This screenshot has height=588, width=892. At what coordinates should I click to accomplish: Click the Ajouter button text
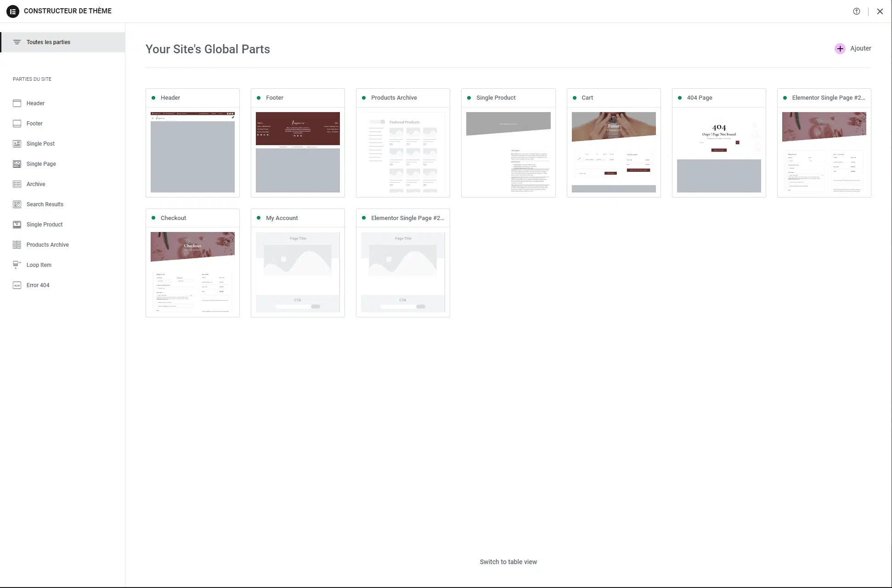click(x=861, y=48)
